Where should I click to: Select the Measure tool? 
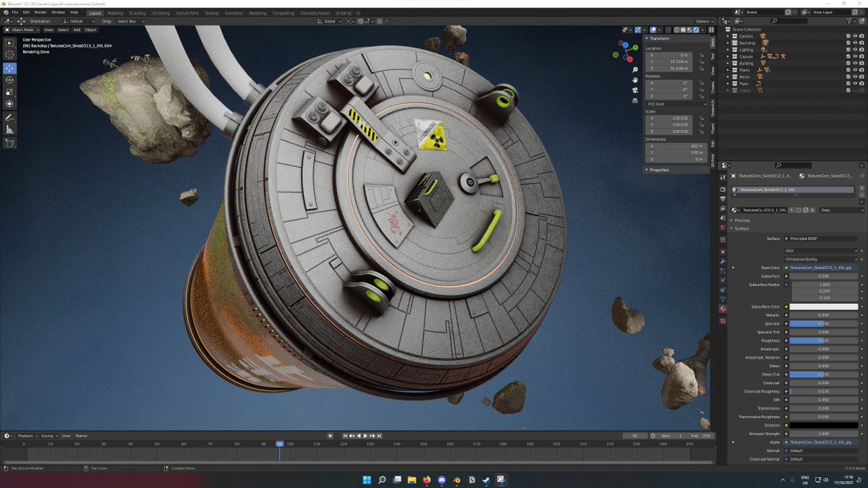9,129
